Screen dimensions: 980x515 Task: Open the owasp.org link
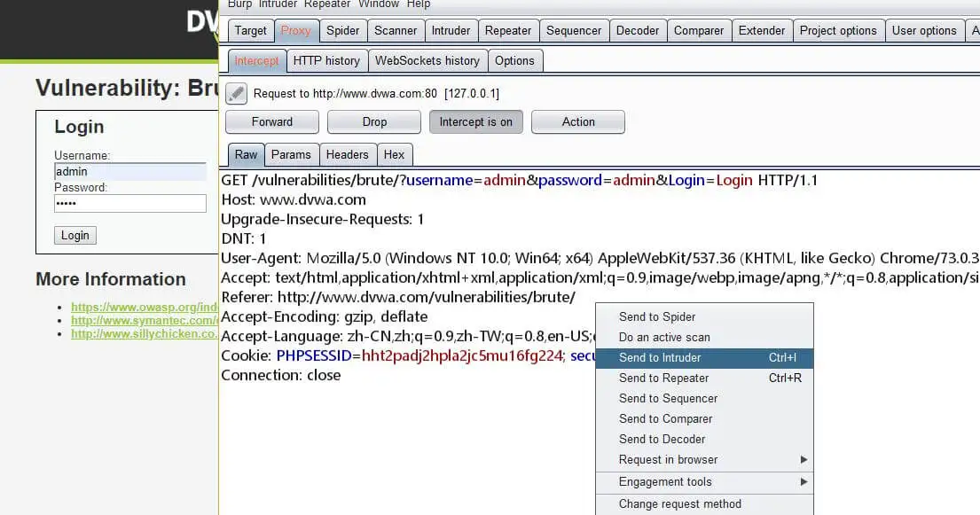pos(145,307)
